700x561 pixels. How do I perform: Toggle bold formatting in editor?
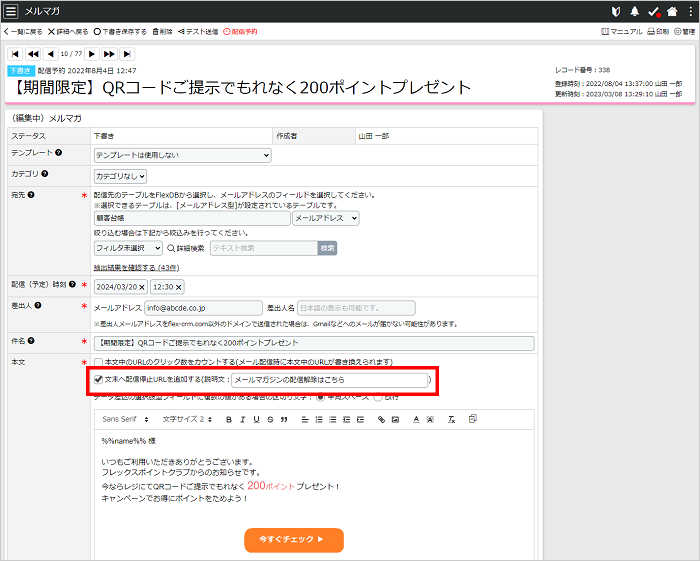pyautogui.click(x=229, y=420)
